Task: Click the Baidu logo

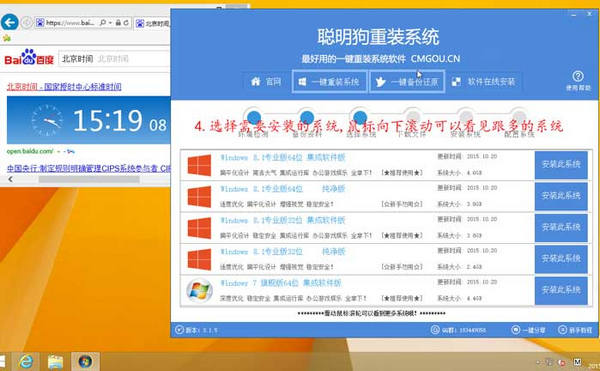Action: [x=29, y=57]
